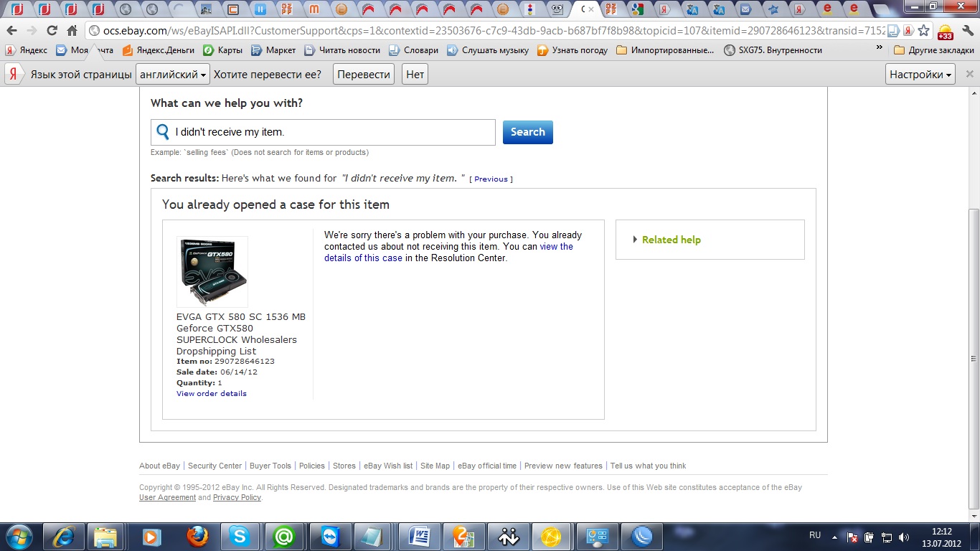Launch Windows Media Player from taskbar

151,537
